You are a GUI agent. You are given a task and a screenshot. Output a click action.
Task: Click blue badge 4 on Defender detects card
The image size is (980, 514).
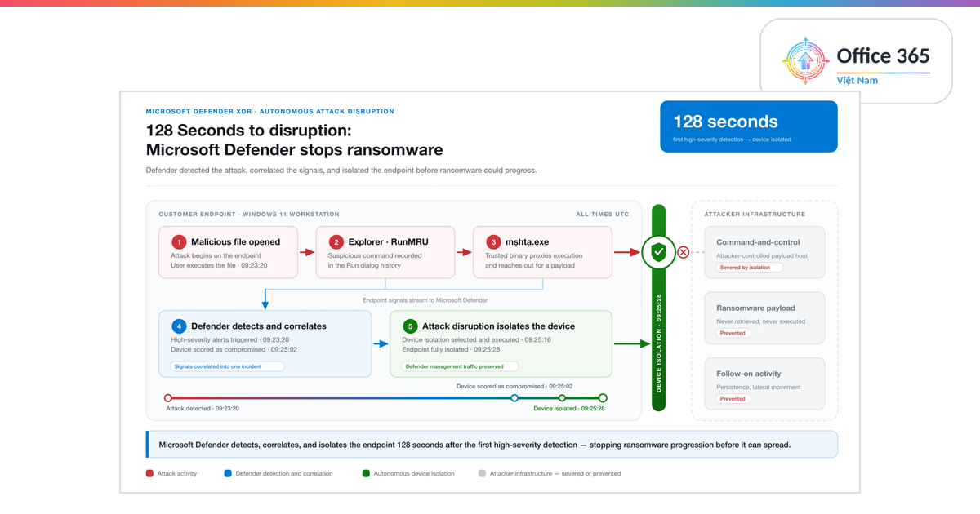(179, 326)
